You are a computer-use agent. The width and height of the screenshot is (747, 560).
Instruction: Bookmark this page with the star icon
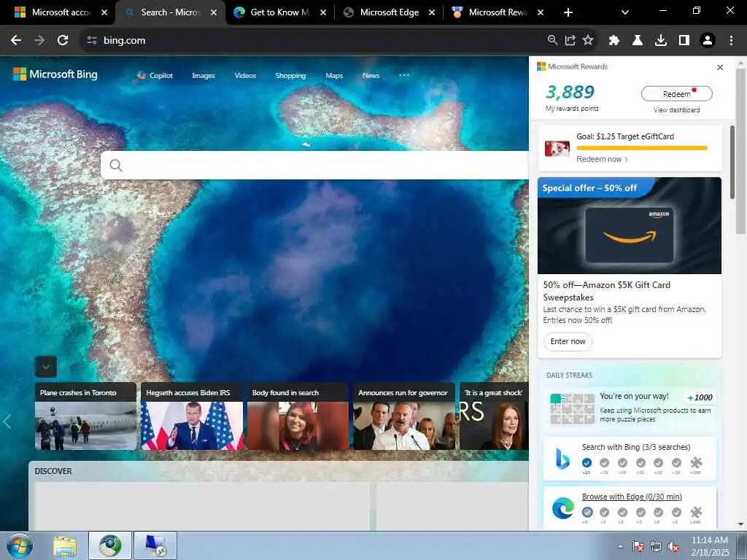click(589, 41)
